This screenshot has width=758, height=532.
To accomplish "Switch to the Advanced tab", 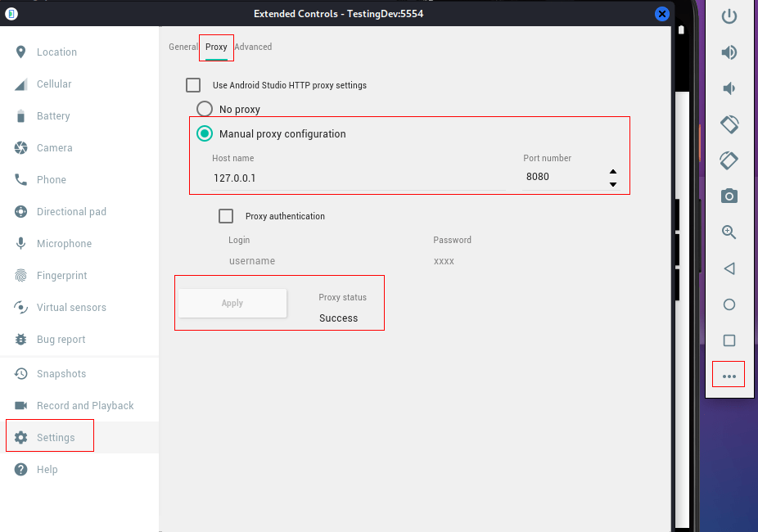I will (x=253, y=47).
